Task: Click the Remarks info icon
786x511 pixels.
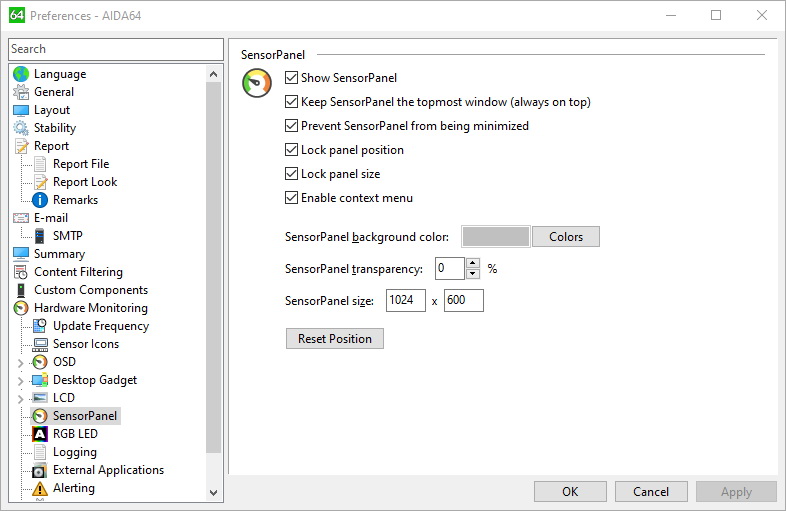Action: tap(40, 200)
